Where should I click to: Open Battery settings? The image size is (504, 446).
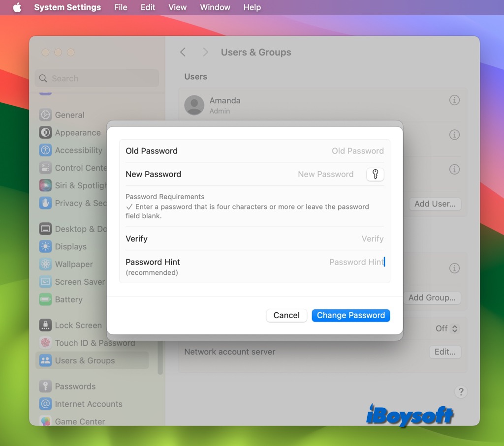click(x=68, y=299)
